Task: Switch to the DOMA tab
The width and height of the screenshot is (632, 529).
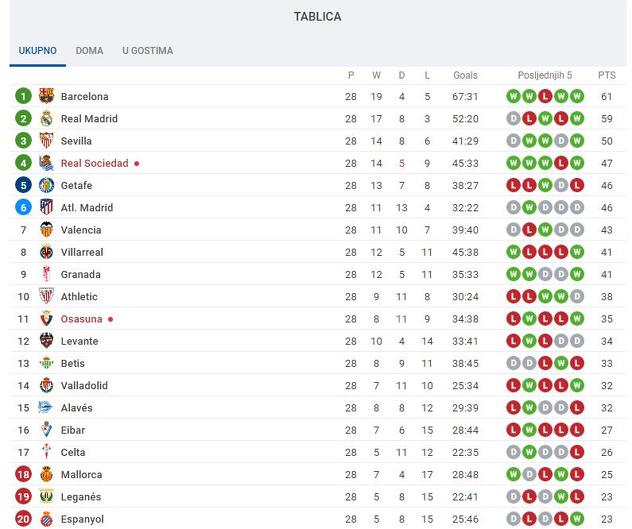Action: [x=89, y=51]
